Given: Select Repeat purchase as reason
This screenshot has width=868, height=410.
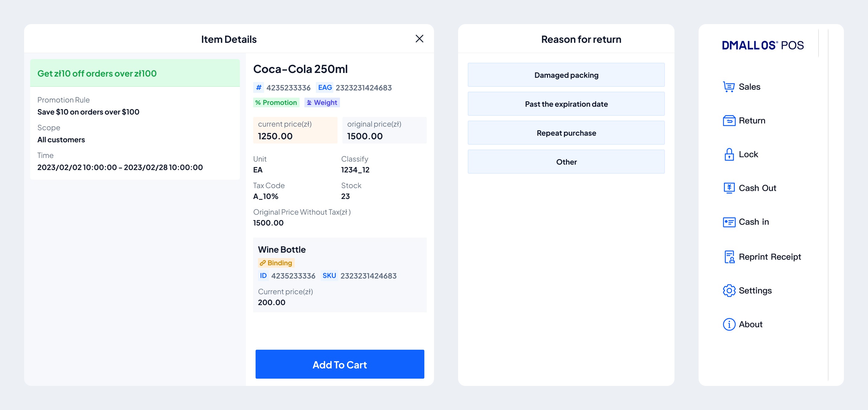Looking at the screenshot, I should pyautogui.click(x=566, y=133).
